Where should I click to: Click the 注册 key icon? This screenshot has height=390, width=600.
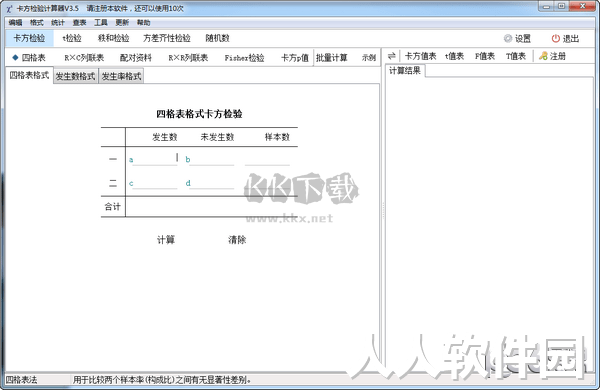(x=543, y=56)
